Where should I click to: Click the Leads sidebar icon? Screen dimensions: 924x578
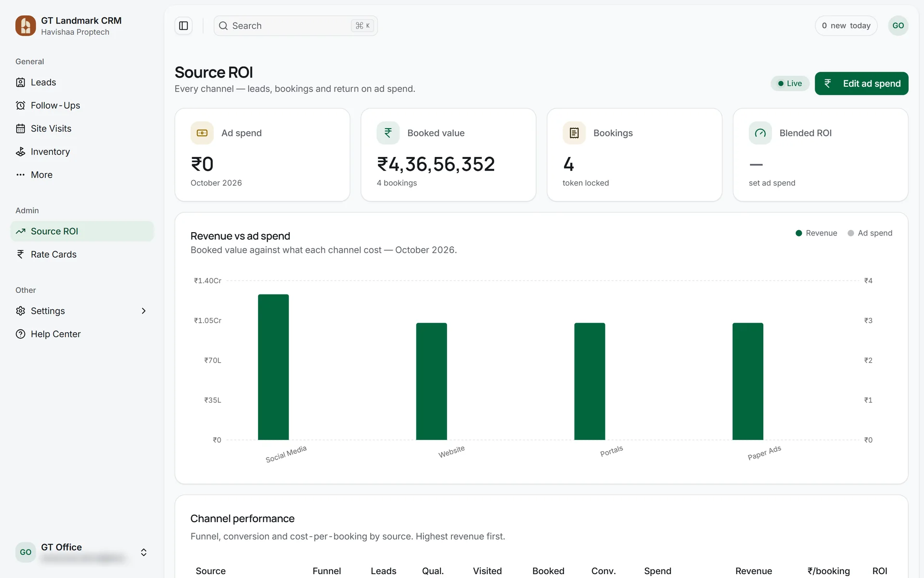pyautogui.click(x=20, y=82)
